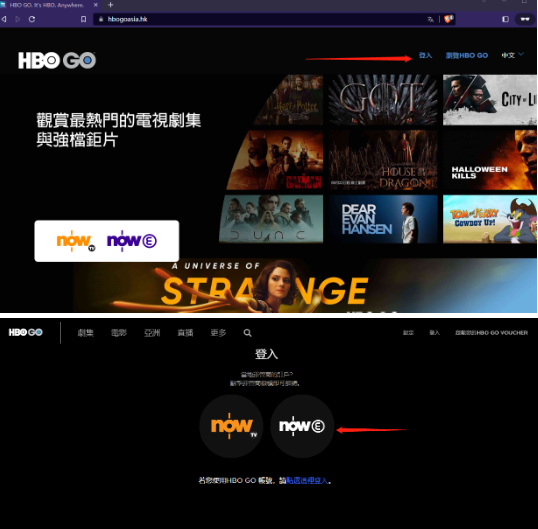
Task: Click the translate page icon in address bar
Action: pos(430,20)
